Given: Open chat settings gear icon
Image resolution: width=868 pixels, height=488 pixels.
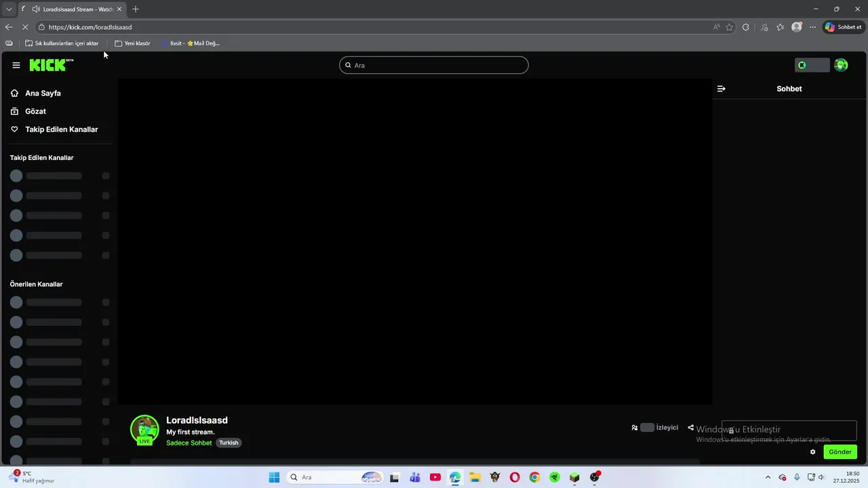Looking at the screenshot, I should [813, 452].
